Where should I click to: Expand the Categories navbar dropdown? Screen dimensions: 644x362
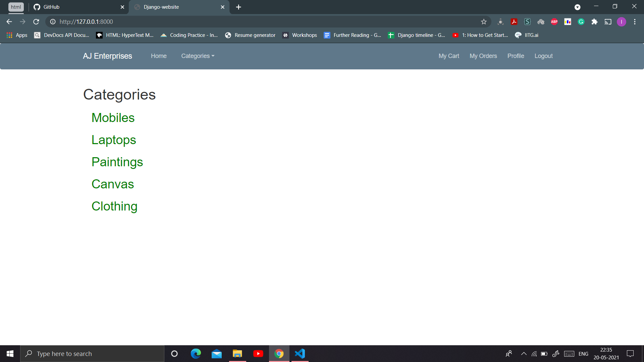(198, 56)
